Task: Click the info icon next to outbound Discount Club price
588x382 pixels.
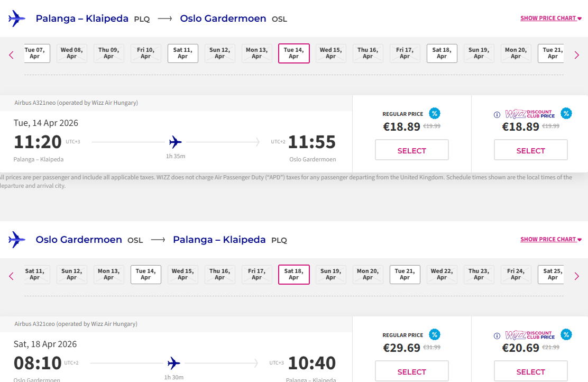Action: pyautogui.click(x=497, y=114)
